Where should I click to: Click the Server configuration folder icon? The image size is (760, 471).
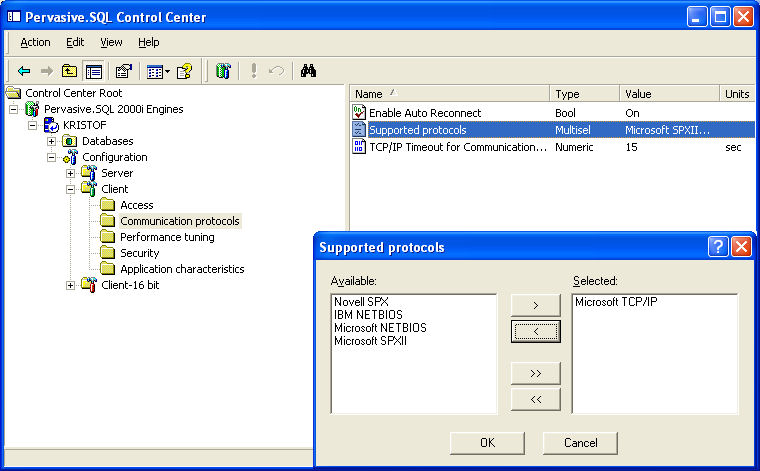pos(89,173)
